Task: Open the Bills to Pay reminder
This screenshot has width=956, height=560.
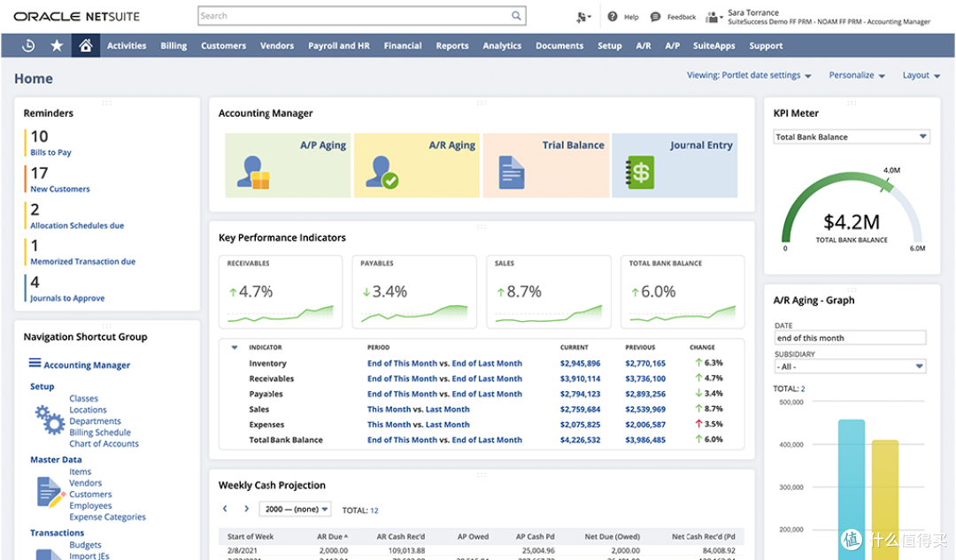Action: click(50, 152)
